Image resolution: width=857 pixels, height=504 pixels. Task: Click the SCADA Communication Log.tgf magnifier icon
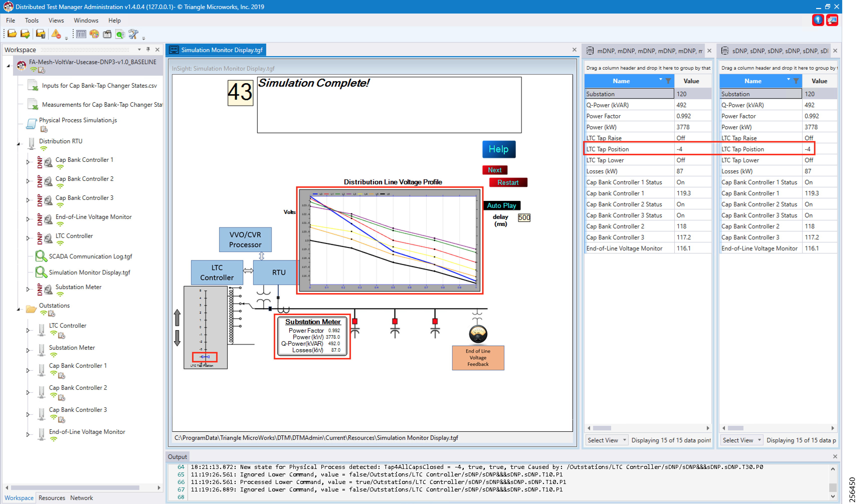(x=41, y=256)
